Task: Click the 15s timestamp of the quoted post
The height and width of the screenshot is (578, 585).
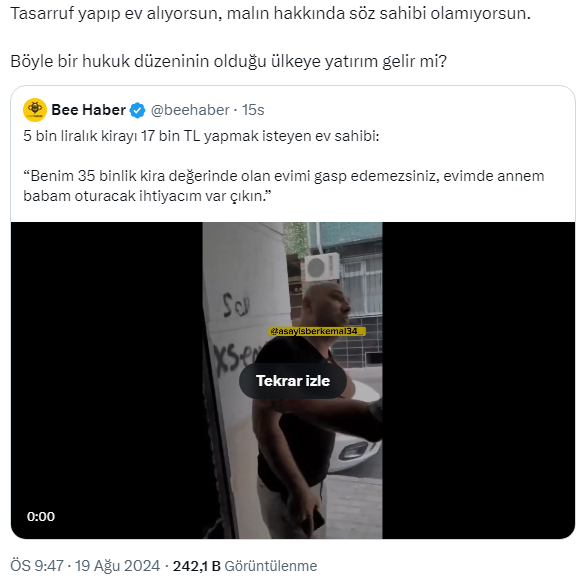Action: [x=253, y=110]
